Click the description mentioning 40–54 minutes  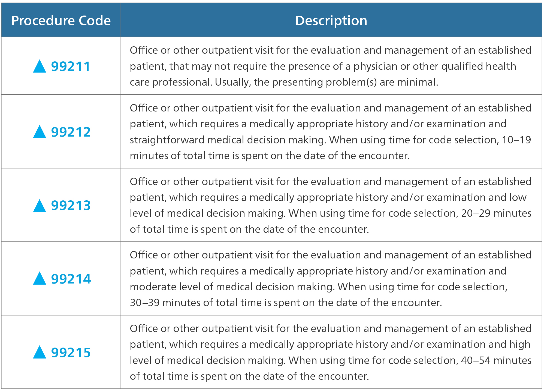331,352
